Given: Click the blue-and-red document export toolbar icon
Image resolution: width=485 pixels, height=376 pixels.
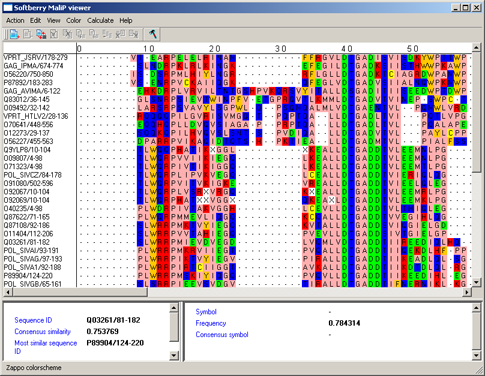Looking at the screenshot, I should click(41, 34).
